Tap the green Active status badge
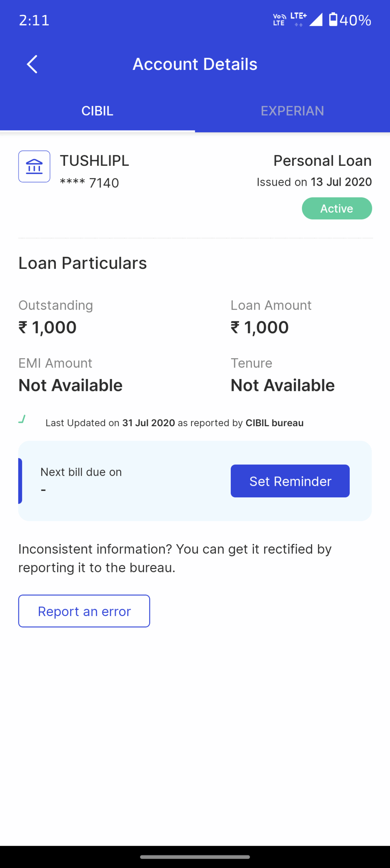390x868 pixels. click(x=336, y=209)
